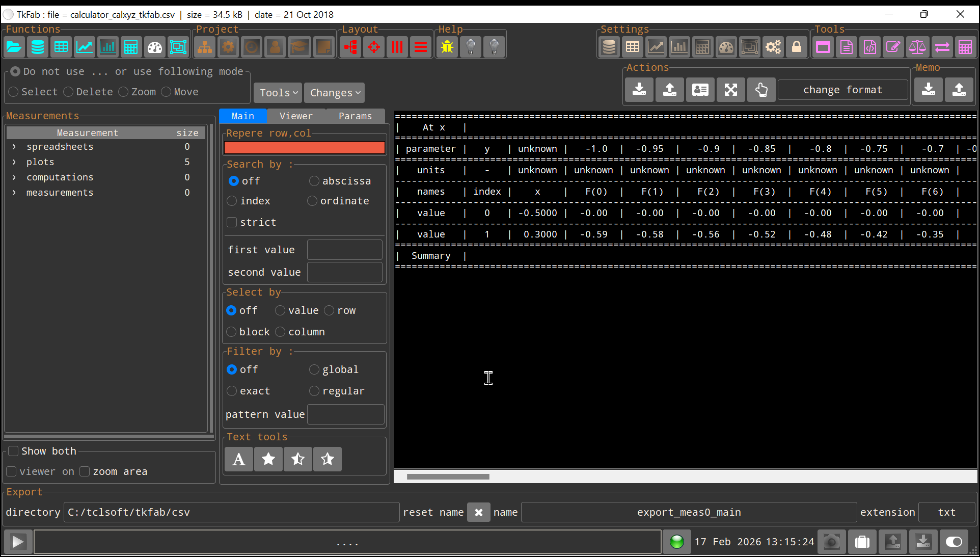Click the change format button
This screenshot has height=557, width=980.
pos(842,90)
